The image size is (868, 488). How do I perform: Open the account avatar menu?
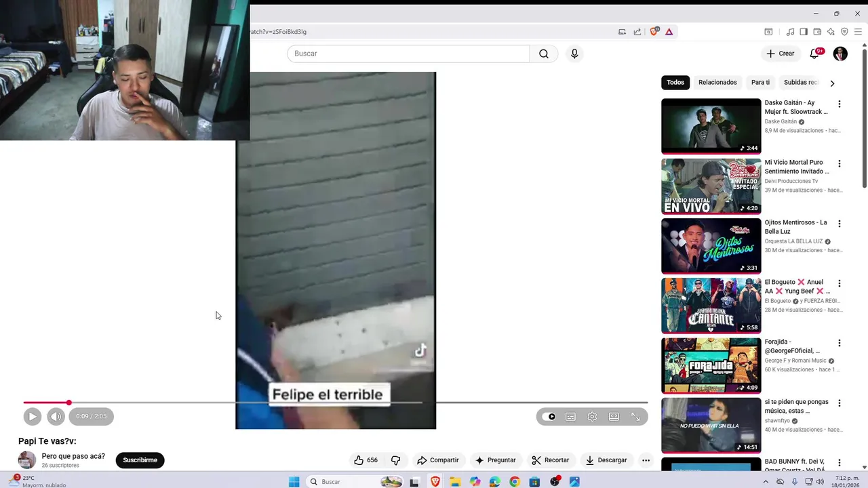pos(840,54)
